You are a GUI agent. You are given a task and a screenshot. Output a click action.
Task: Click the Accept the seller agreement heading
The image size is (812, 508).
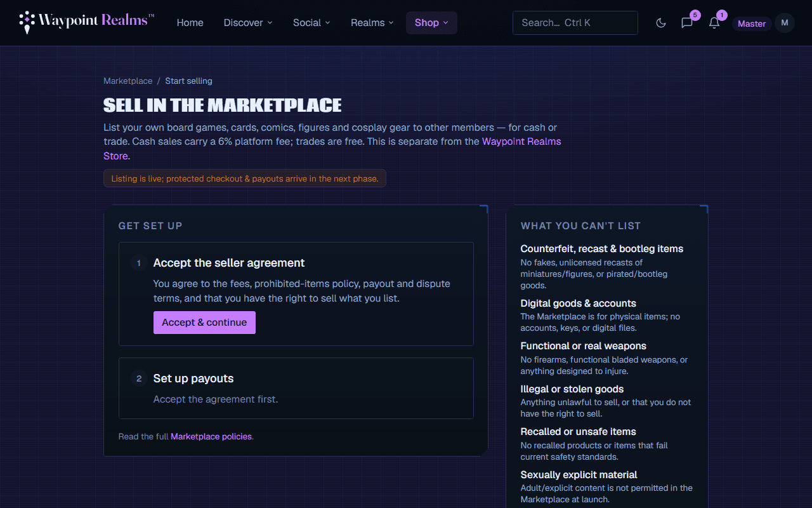point(229,263)
